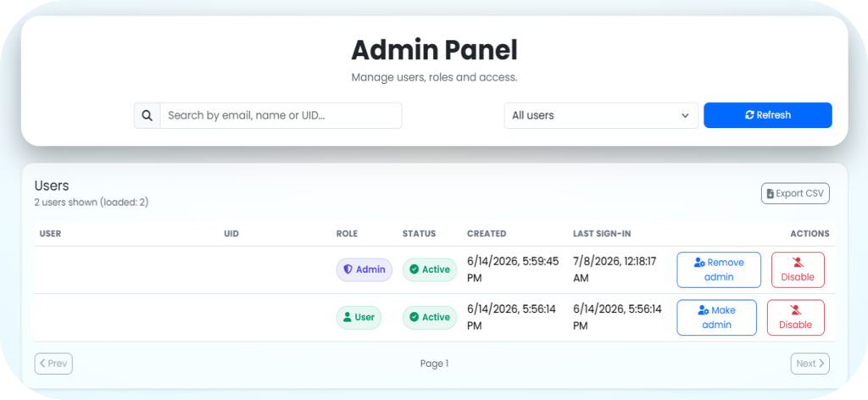This screenshot has height=400, width=868.
Task: Click the Users section title
Action: pyautogui.click(x=52, y=186)
